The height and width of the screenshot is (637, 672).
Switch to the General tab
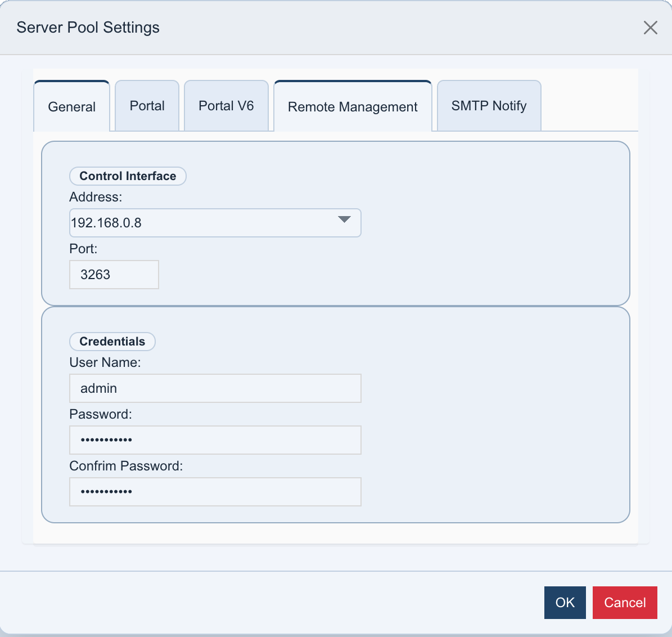coord(71,106)
